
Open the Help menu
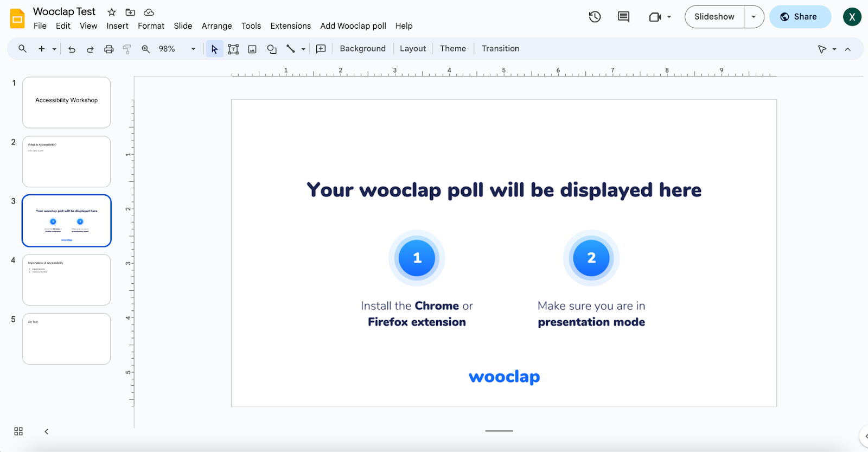(404, 26)
